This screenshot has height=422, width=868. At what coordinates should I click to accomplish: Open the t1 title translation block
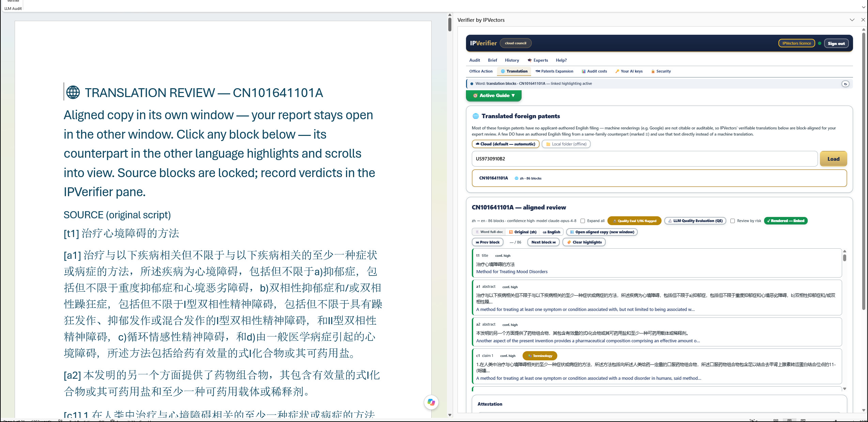coord(657,263)
